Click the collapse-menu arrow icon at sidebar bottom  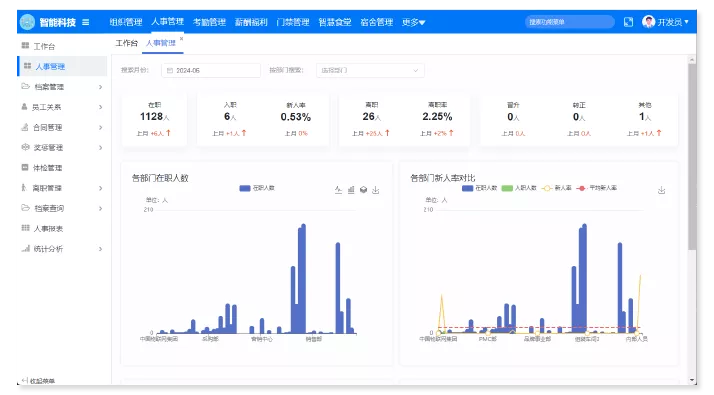tap(25, 380)
